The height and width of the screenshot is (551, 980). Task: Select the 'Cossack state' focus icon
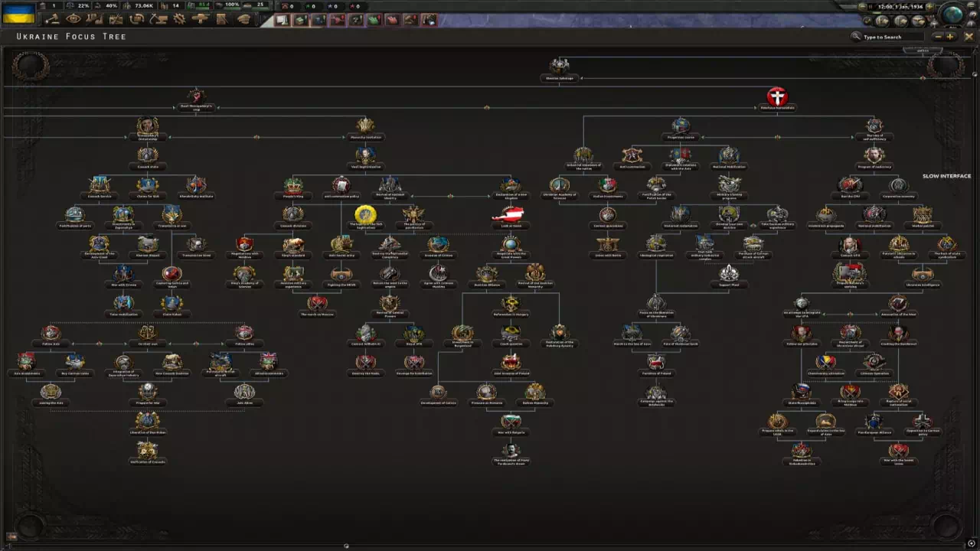148,155
